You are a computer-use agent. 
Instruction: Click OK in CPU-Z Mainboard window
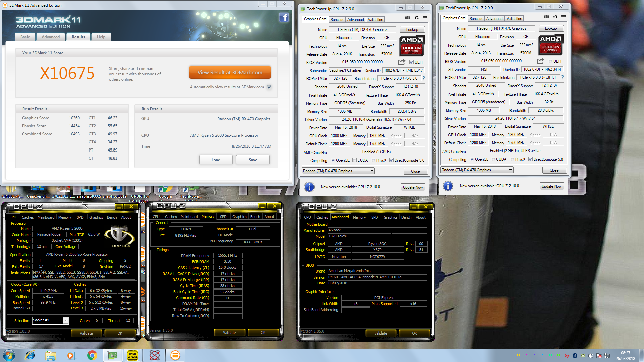[x=414, y=333]
